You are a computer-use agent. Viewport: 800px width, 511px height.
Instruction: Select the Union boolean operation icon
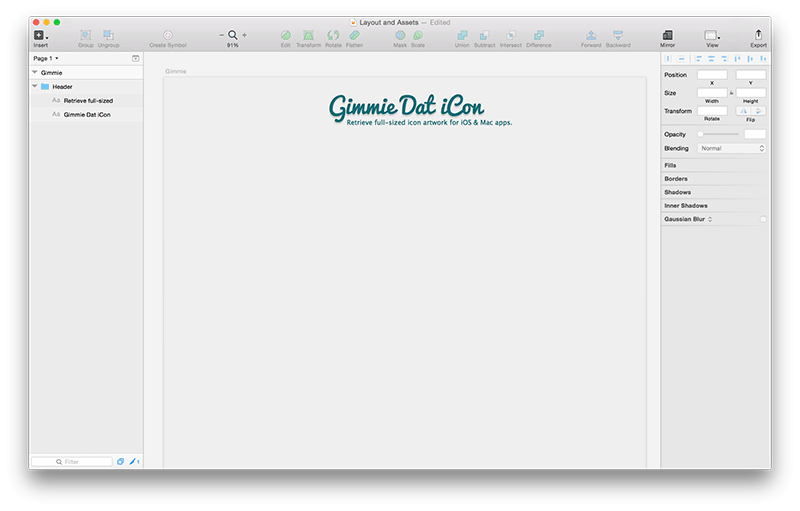461,36
